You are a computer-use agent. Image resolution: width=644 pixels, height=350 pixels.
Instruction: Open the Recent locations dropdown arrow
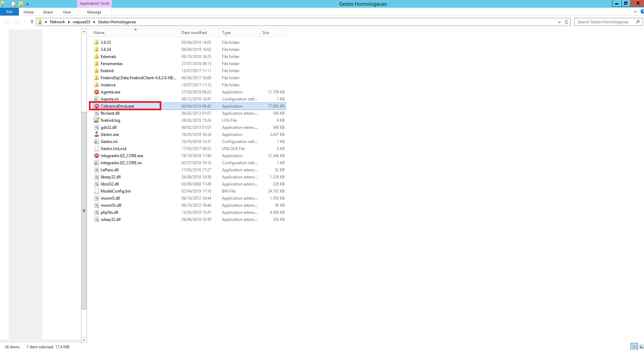(x=24, y=22)
